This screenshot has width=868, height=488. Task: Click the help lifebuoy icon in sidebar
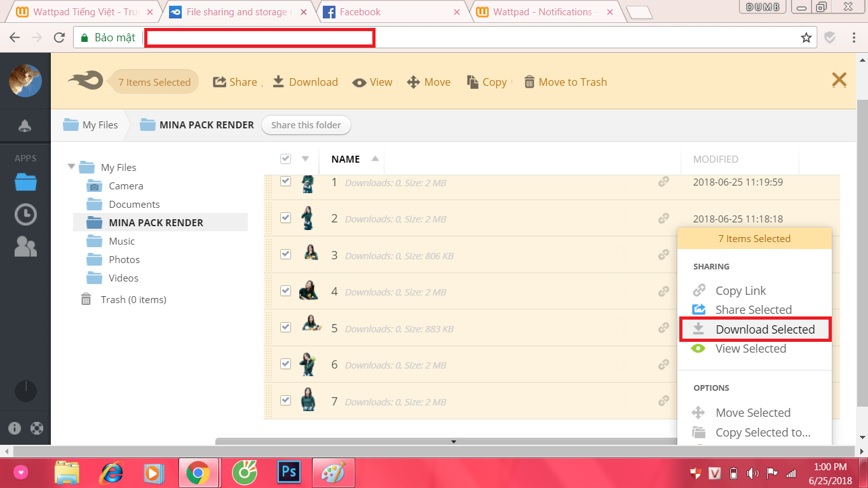[x=37, y=428]
